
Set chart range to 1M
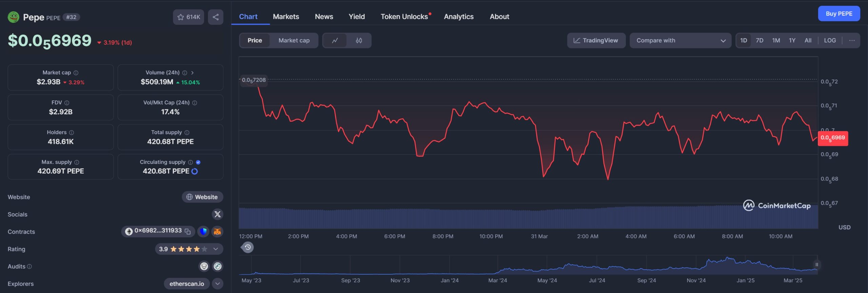[776, 40]
